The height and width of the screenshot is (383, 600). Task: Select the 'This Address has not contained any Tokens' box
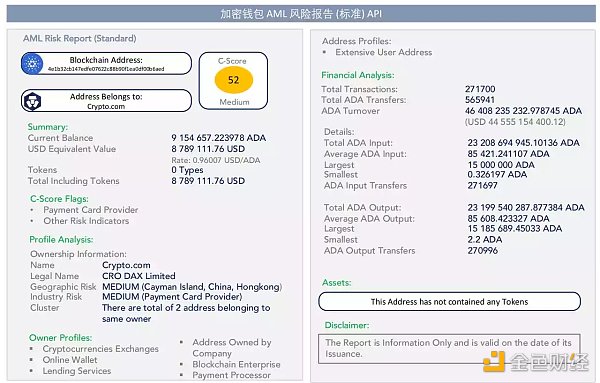click(449, 302)
